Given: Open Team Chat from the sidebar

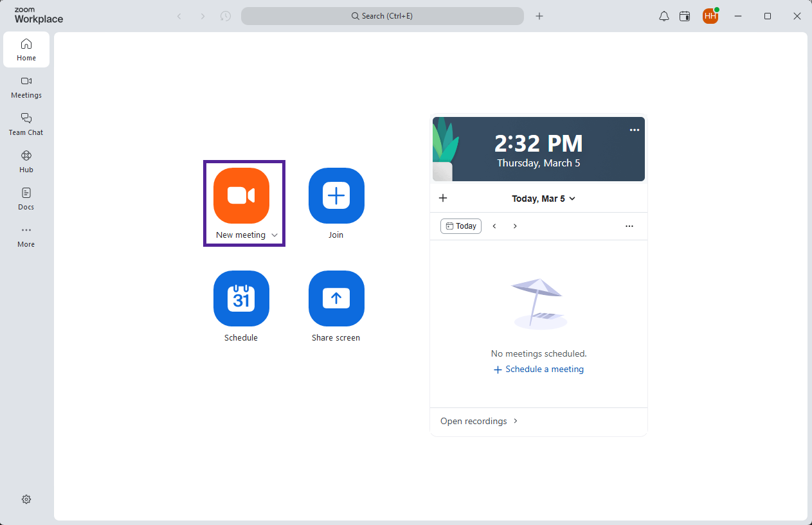Looking at the screenshot, I should click(x=26, y=124).
